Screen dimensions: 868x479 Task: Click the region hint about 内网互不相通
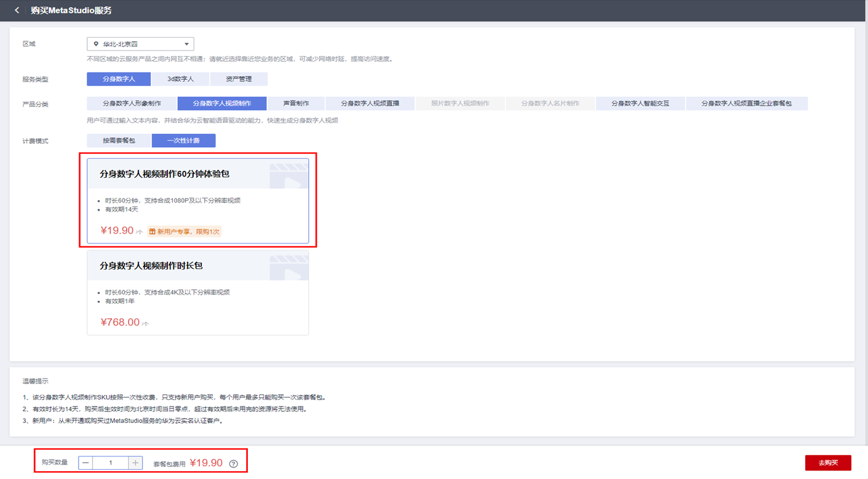point(241,59)
